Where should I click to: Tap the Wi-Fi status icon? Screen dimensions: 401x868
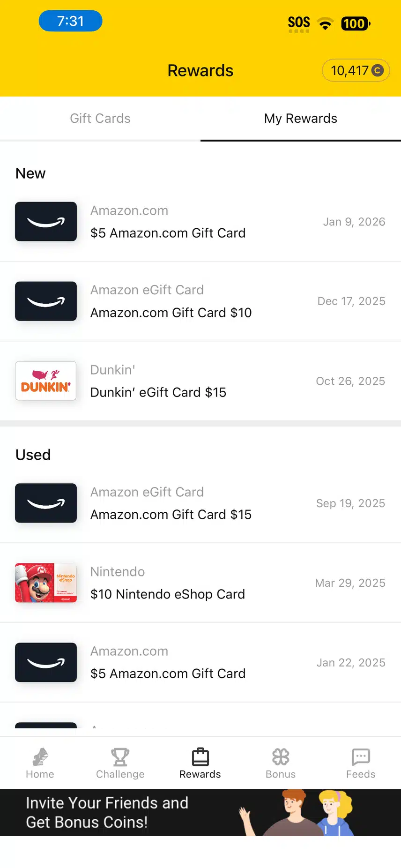(325, 23)
